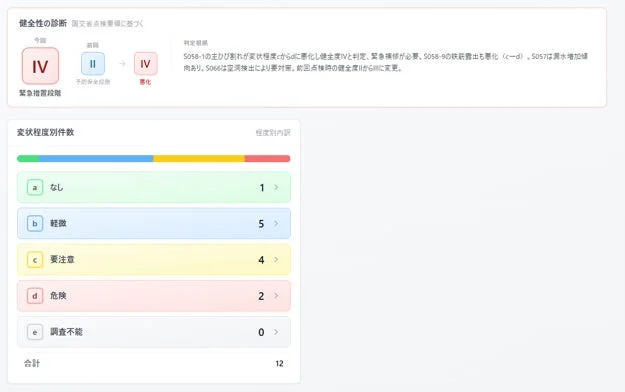Click the '前回' label above II badge
This screenshot has width=625, height=392.
coord(93,45)
